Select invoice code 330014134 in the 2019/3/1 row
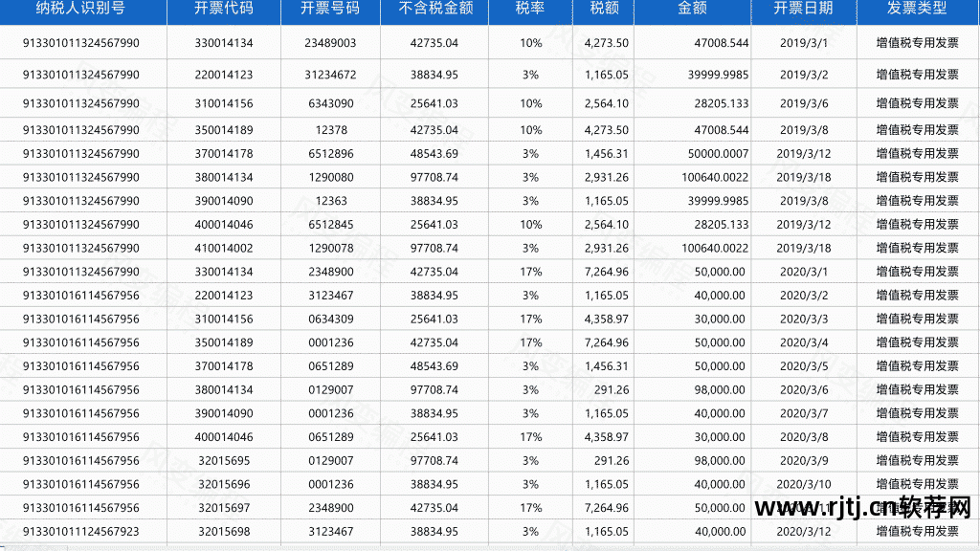The width and height of the screenshot is (980, 551). pos(224,43)
